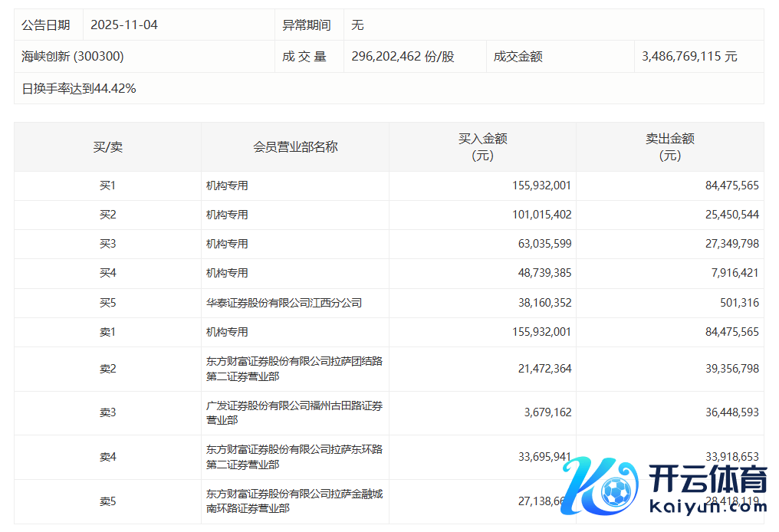Click 华泰证券股份有限公司江西分公司 in the 买5 row
This screenshot has height=532, width=779.
pos(284,303)
